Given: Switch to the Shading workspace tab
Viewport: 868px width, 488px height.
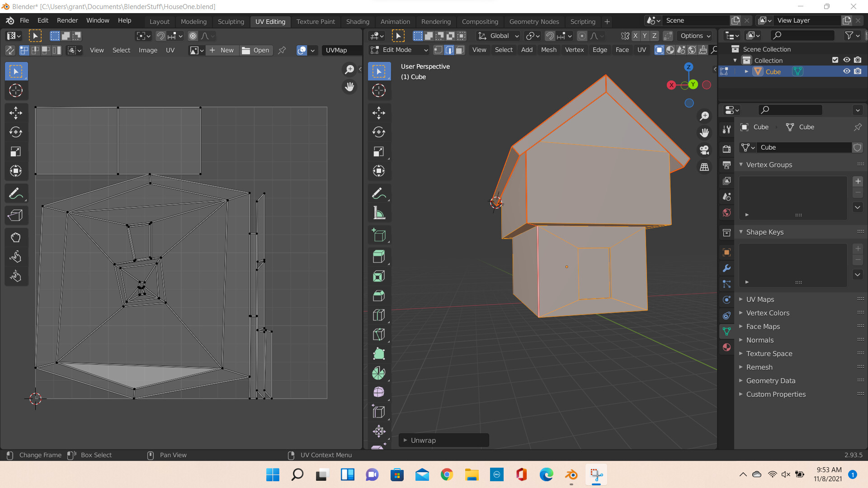Looking at the screenshot, I should click(358, 21).
